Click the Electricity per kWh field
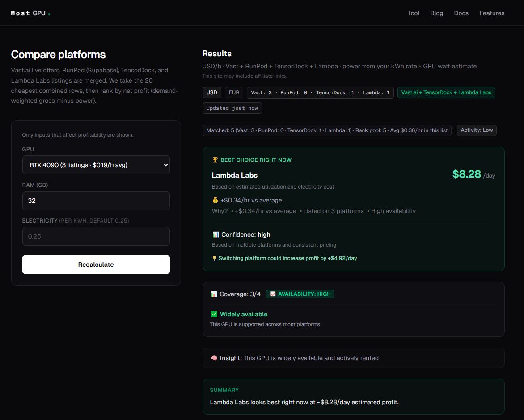This screenshot has height=420, width=524. coord(96,236)
